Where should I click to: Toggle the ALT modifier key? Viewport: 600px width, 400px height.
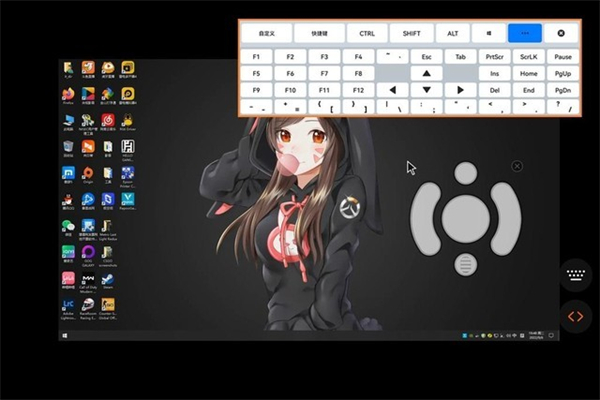click(452, 33)
